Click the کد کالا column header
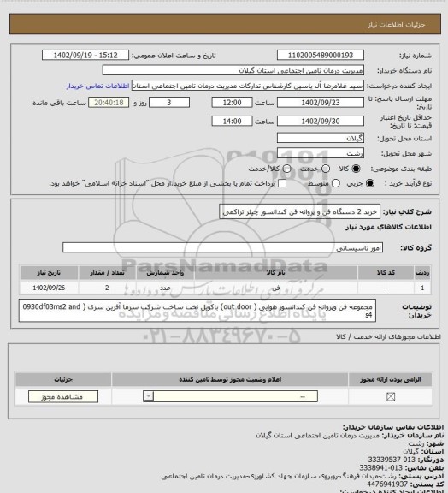The height and width of the screenshot is (493, 448). pyautogui.click(x=386, y=272)
